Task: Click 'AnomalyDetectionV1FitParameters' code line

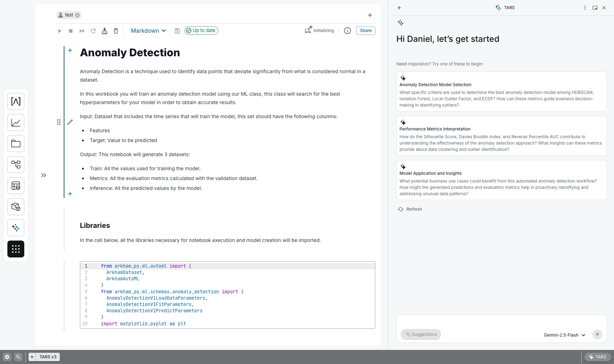Action: (150, 305)
